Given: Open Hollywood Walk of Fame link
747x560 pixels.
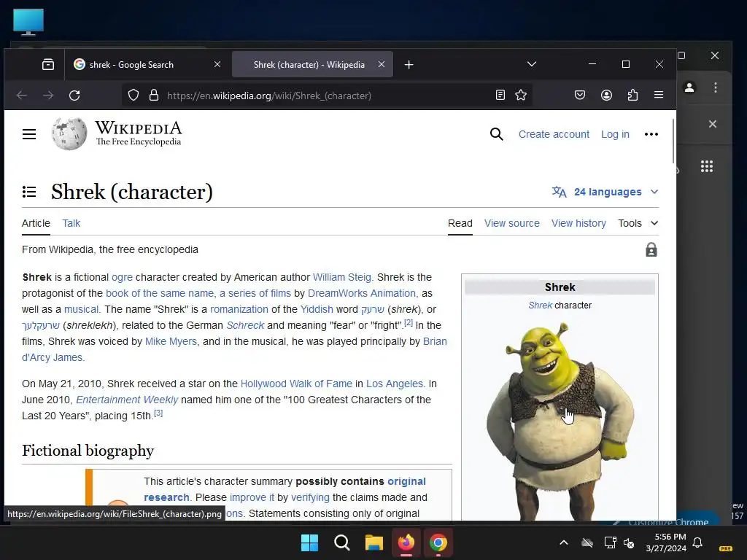Looking at the screenshot, I should 296,384.
